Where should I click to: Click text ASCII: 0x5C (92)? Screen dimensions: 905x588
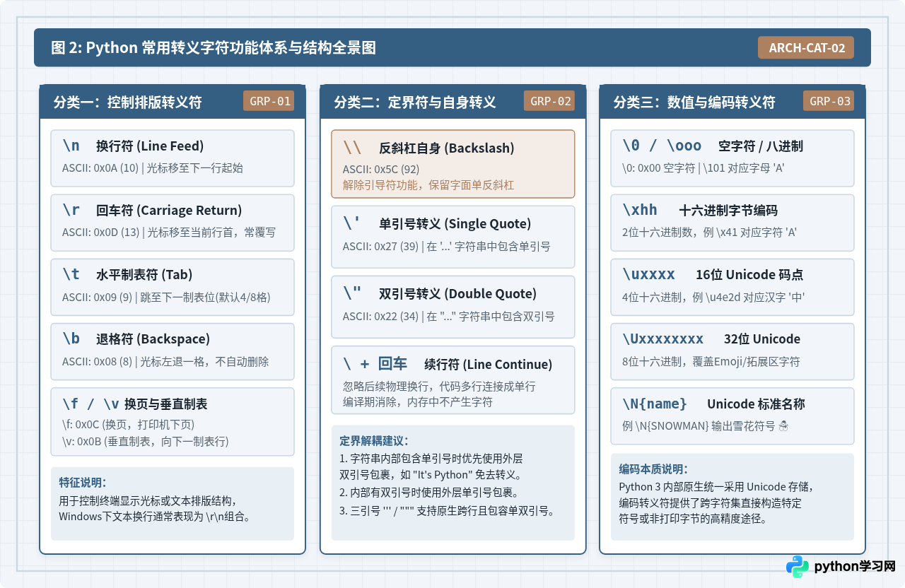(x=381, y=170)
